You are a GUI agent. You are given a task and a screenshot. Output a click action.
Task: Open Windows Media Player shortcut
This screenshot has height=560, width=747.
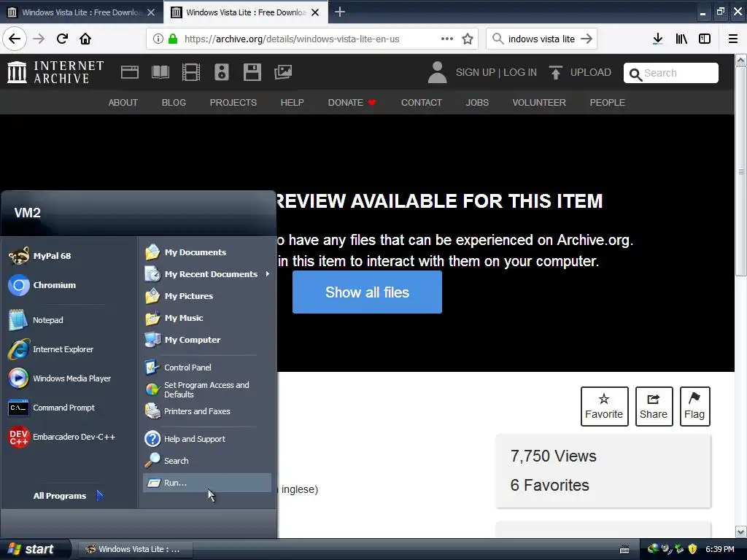pyautogui.click(x=71, y=378)
